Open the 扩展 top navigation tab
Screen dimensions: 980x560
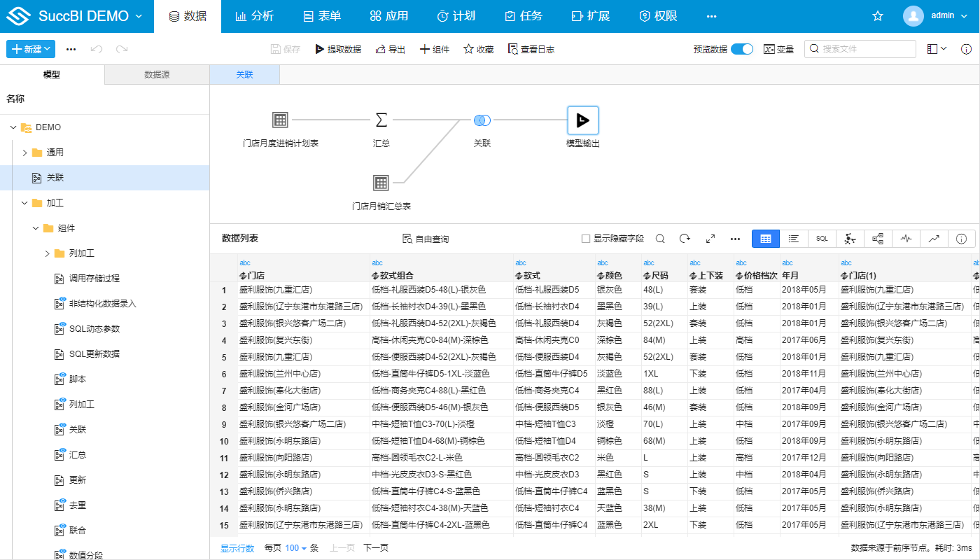tap(590, 16)
